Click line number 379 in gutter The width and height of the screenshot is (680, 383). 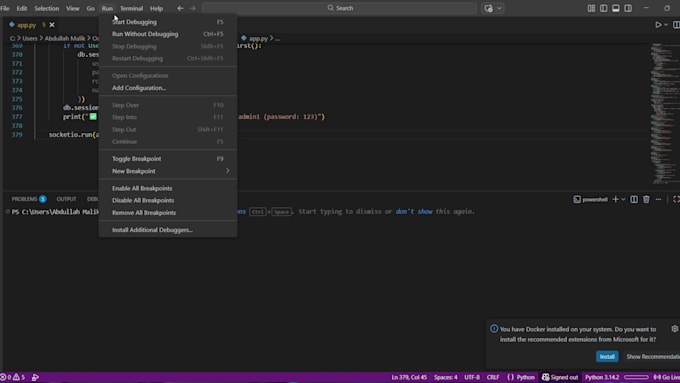(17, 135)
